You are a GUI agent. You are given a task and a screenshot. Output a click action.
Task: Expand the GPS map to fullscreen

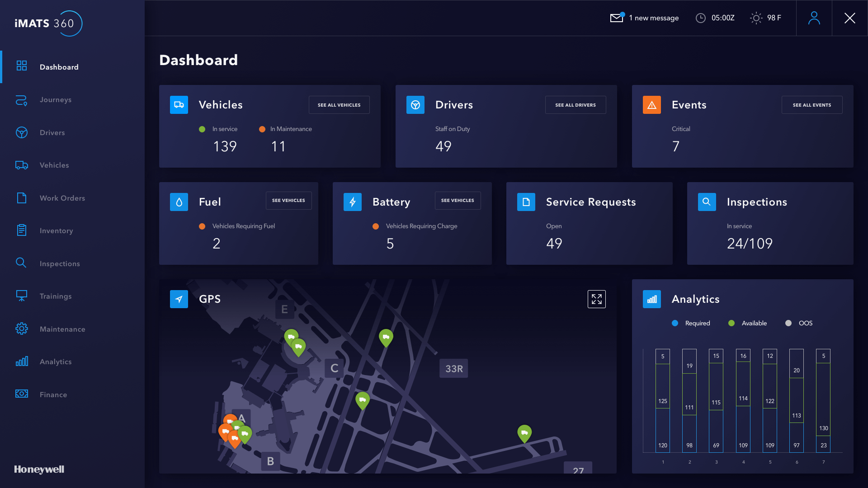596,299
